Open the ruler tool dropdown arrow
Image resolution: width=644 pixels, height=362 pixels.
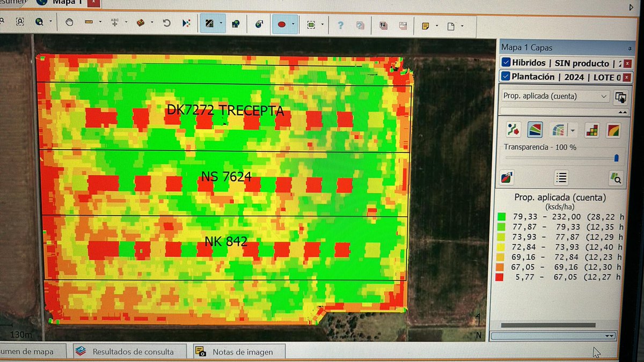pos(101,23)
